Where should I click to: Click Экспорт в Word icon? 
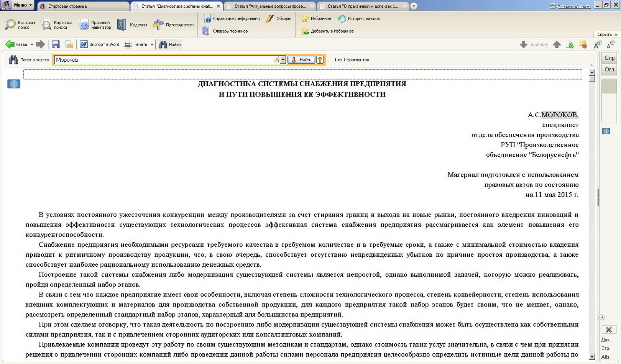pos(84,44)
